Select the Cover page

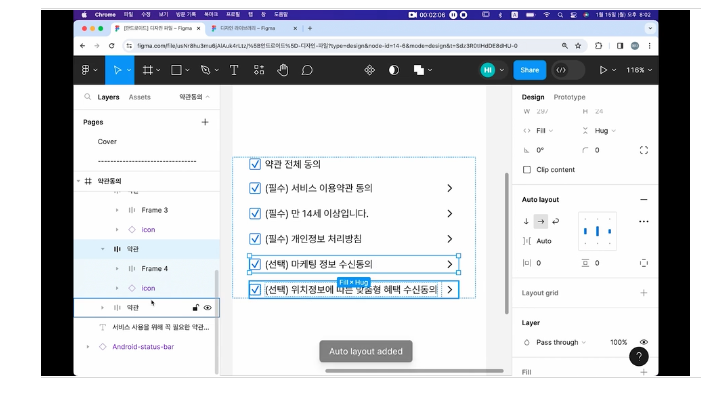click(107, 142)
